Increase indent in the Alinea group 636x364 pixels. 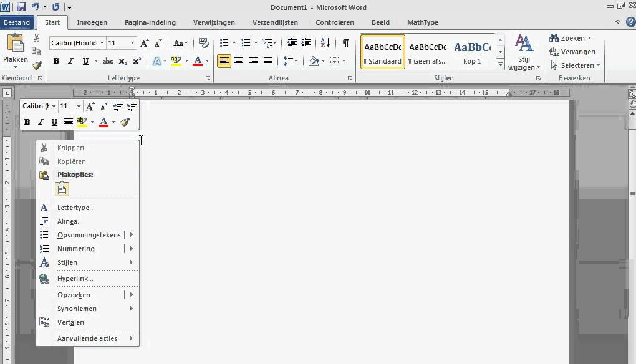click(306, 43)
